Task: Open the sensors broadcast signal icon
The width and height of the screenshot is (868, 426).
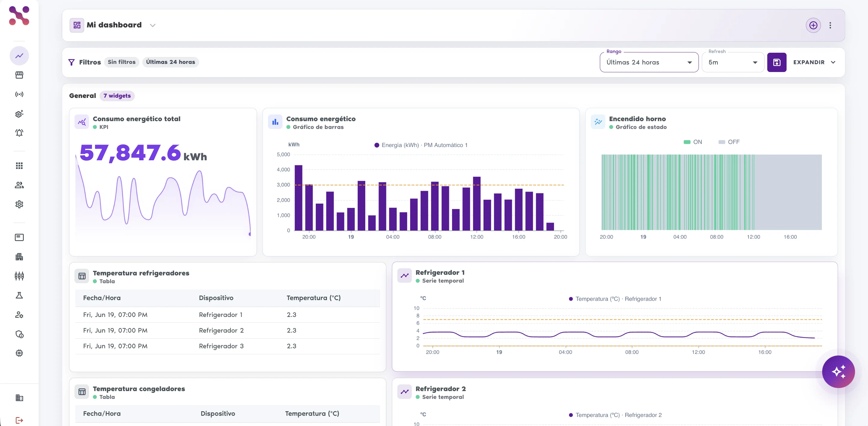Action: click(19, 94)
